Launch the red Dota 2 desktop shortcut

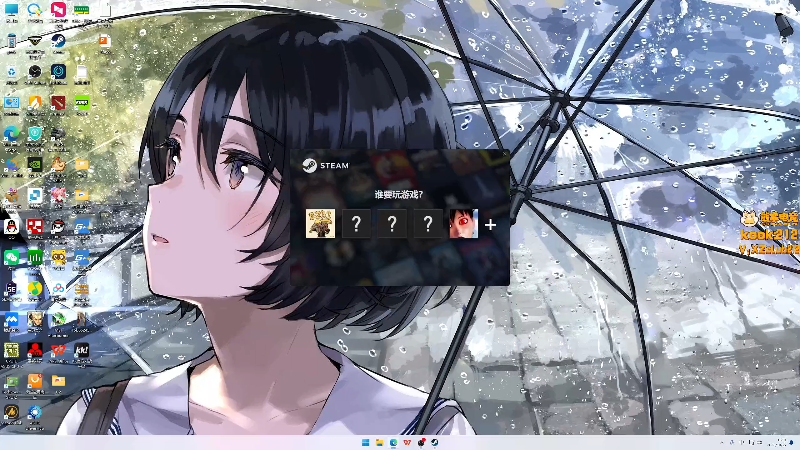click(x=58, y=103)
